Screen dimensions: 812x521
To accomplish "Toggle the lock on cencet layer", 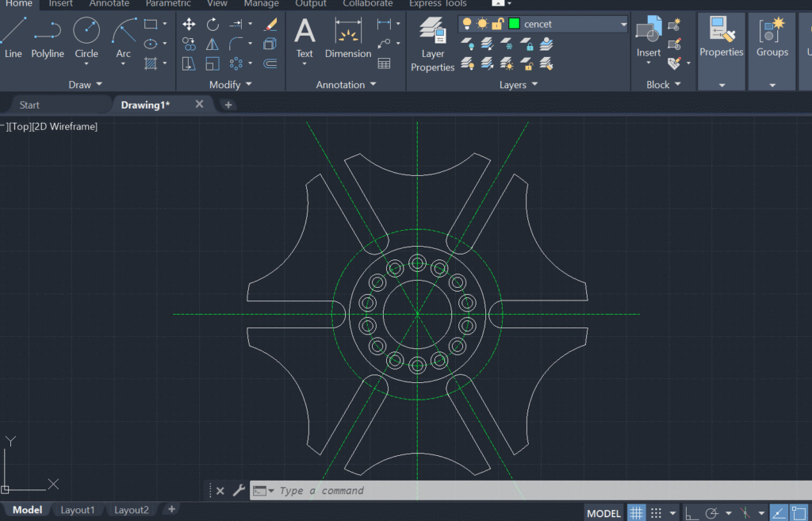I will pos(497,24).
